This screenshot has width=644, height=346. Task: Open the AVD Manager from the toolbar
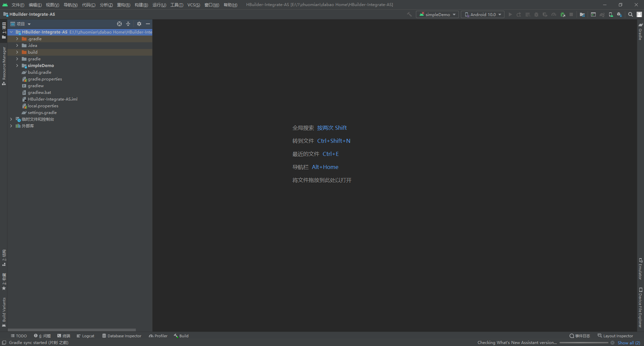tap(611, 14)
